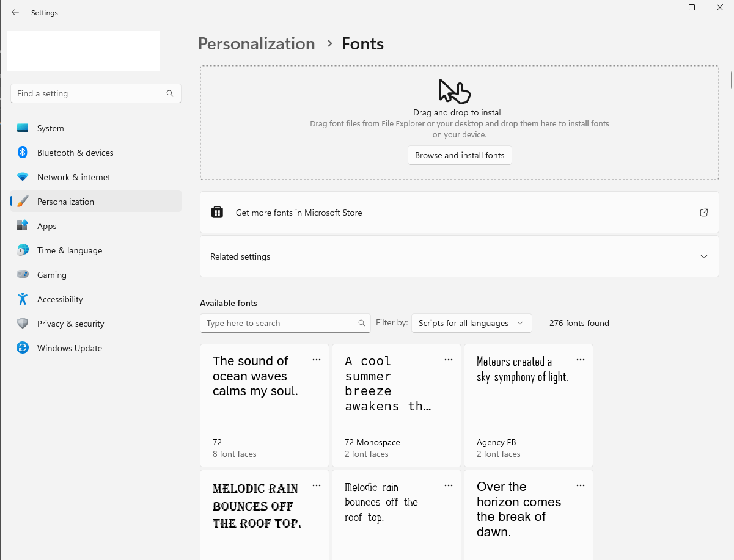
Task: Click the Windows Update sync icon
Action: coord(23,348)
